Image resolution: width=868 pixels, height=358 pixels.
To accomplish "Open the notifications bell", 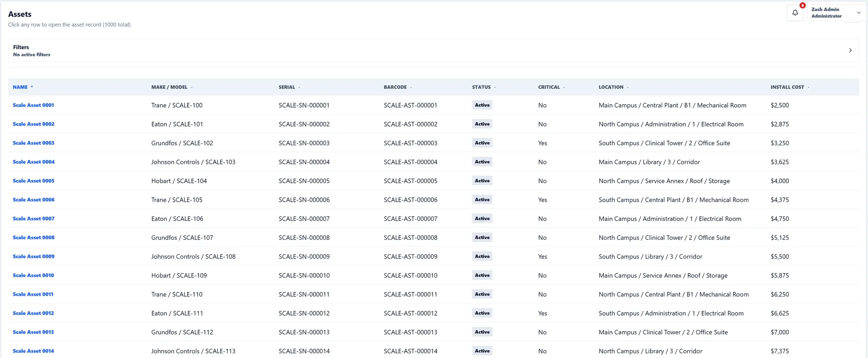I will click(795, 13).
